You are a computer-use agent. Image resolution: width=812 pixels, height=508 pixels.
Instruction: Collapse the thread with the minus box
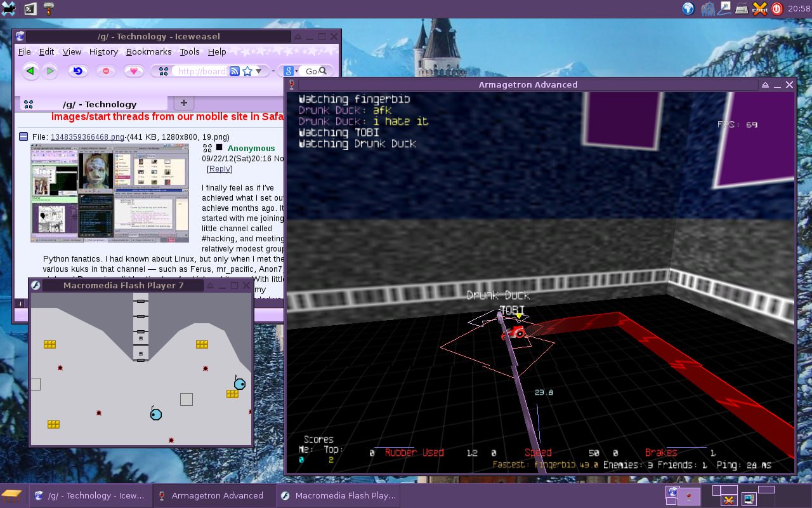pyautogui.click(x=23, y=137)
